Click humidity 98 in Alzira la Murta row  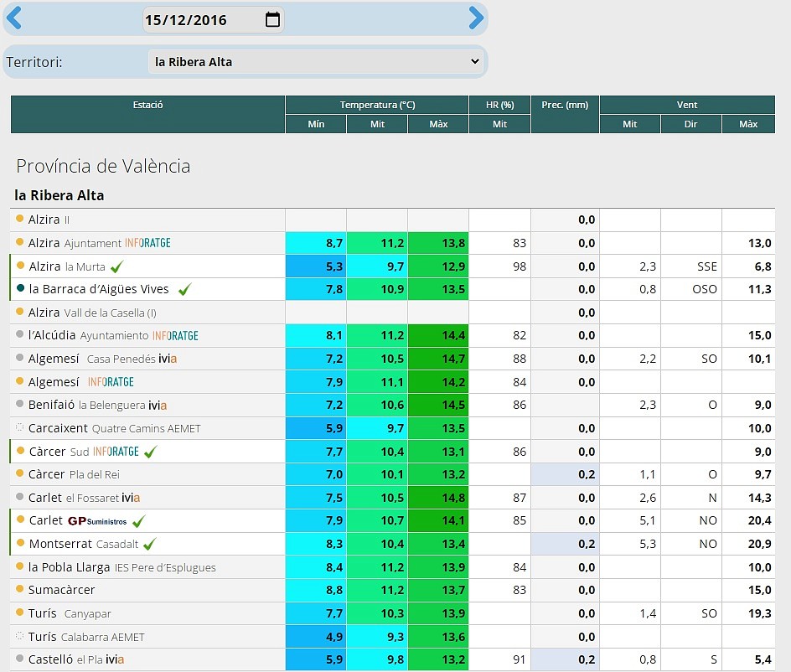pos(520,266)
